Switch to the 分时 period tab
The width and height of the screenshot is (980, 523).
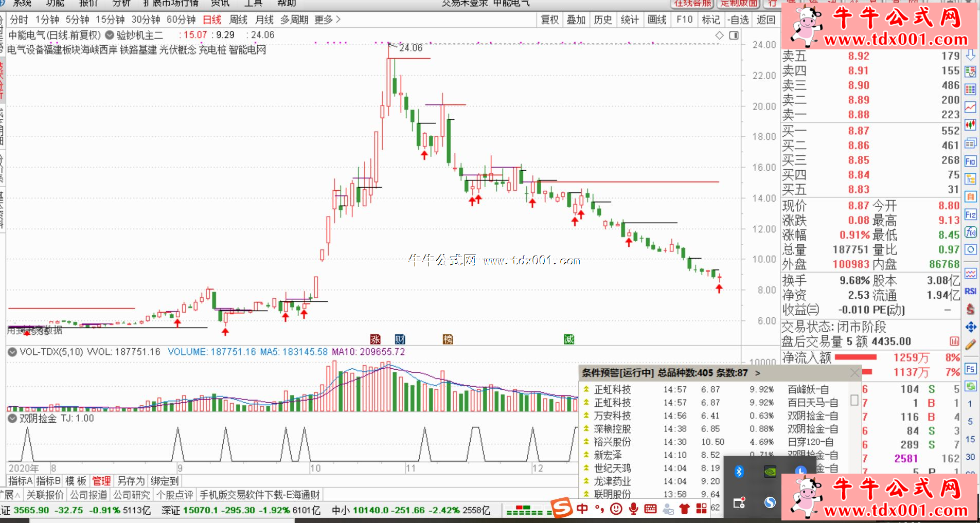pyautogui.click(x=19, y=20)
